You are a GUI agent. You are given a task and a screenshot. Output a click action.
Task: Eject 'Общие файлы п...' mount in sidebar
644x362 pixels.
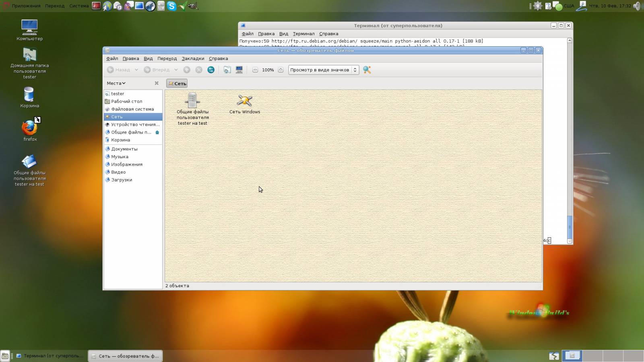coord(157,132)
